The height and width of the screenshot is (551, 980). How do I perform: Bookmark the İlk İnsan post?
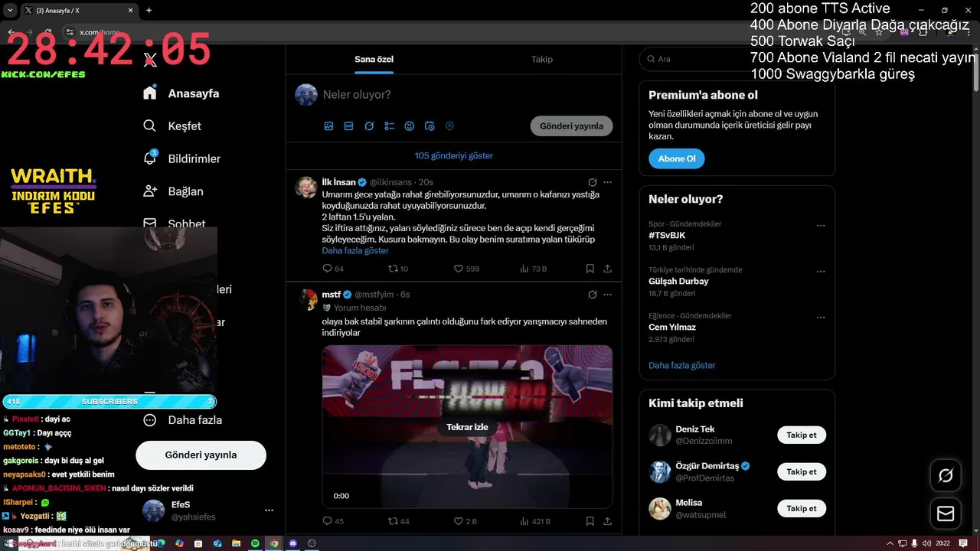590,269
